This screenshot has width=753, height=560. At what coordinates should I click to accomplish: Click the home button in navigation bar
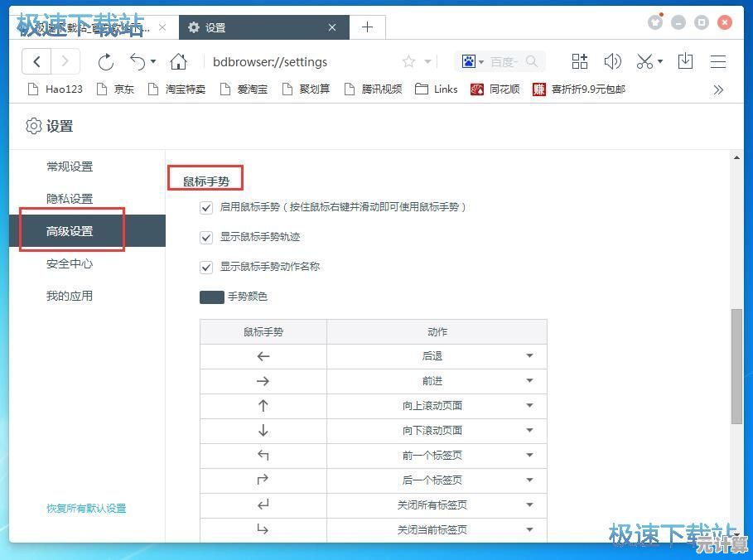tap(177, 61)
